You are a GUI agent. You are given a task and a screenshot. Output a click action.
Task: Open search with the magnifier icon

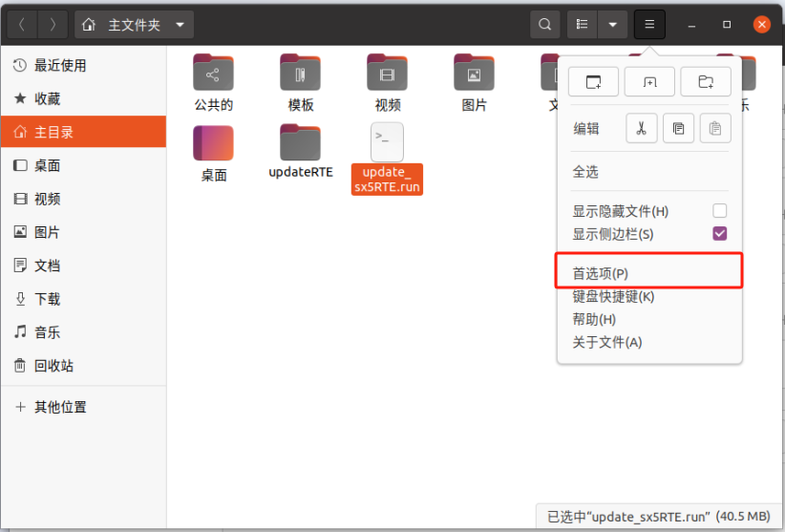[x=544, y=25]
